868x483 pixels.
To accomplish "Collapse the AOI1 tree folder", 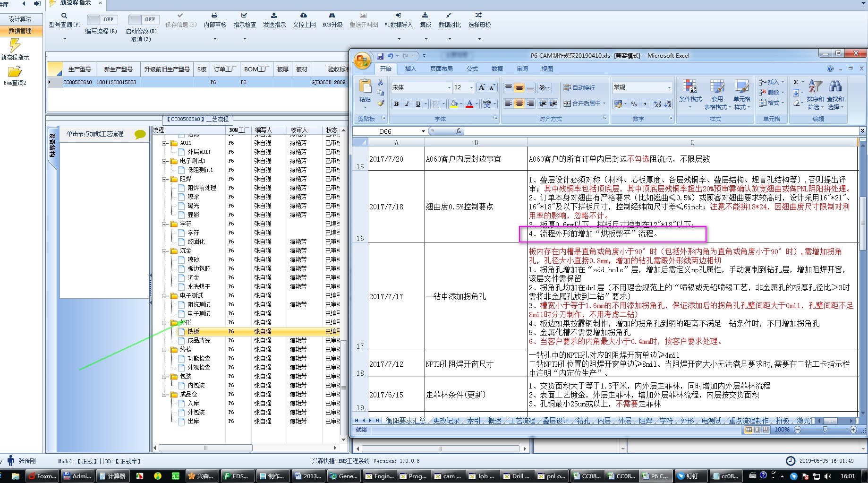I will point(164,143).
